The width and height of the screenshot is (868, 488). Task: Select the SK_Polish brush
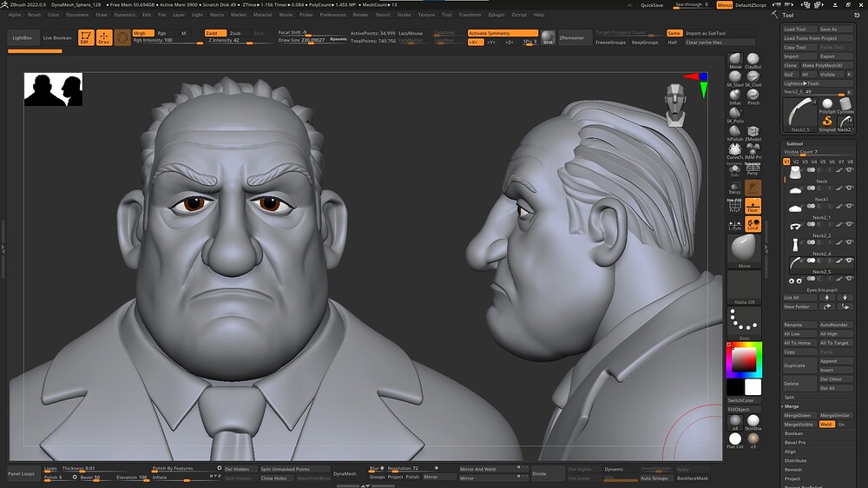pyautogui.click(x=734, y=115)
